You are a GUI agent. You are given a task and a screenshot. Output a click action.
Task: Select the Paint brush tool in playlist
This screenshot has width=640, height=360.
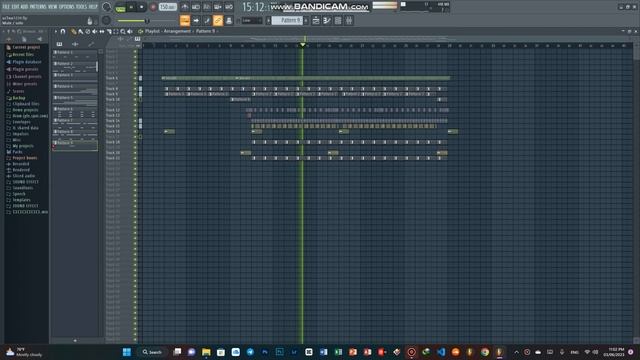(x=80, y=31)
